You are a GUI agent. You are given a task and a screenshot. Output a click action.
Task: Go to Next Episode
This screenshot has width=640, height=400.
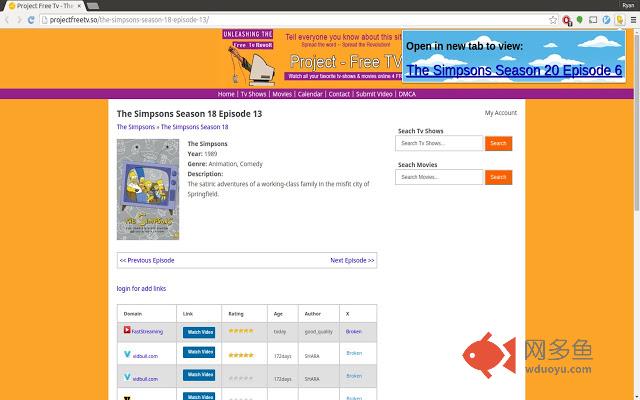click(x=352, y=260)
